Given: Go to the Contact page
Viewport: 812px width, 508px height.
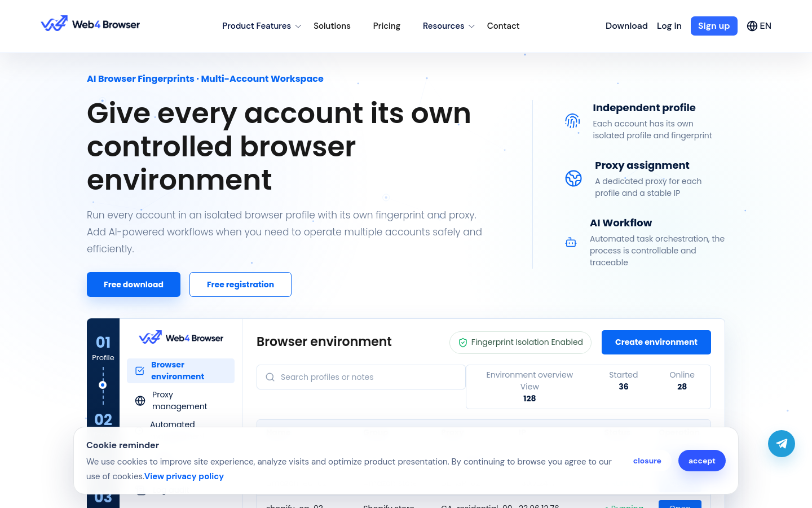Looking at the screenshot, I should click(503, 26).
